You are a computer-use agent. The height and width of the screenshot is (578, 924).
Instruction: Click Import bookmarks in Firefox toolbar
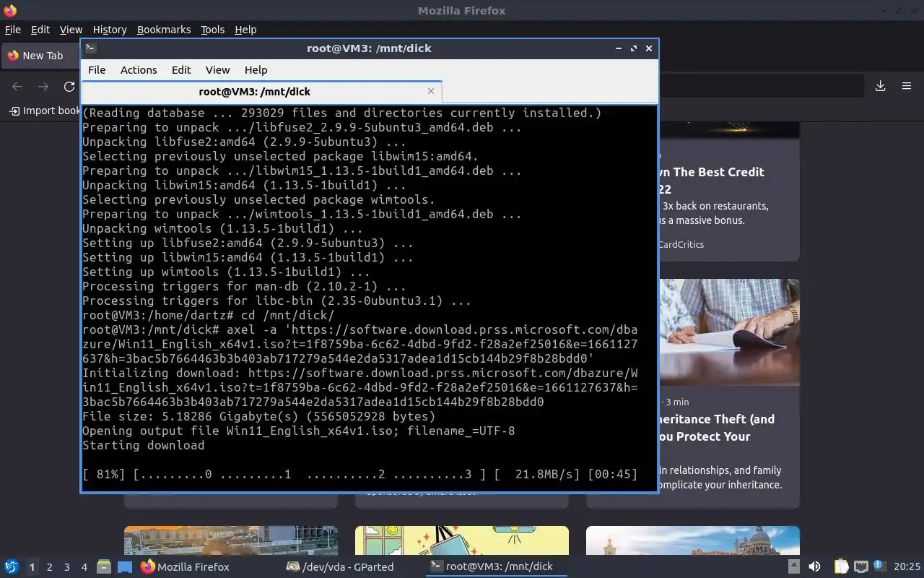(x=45, y=111)
